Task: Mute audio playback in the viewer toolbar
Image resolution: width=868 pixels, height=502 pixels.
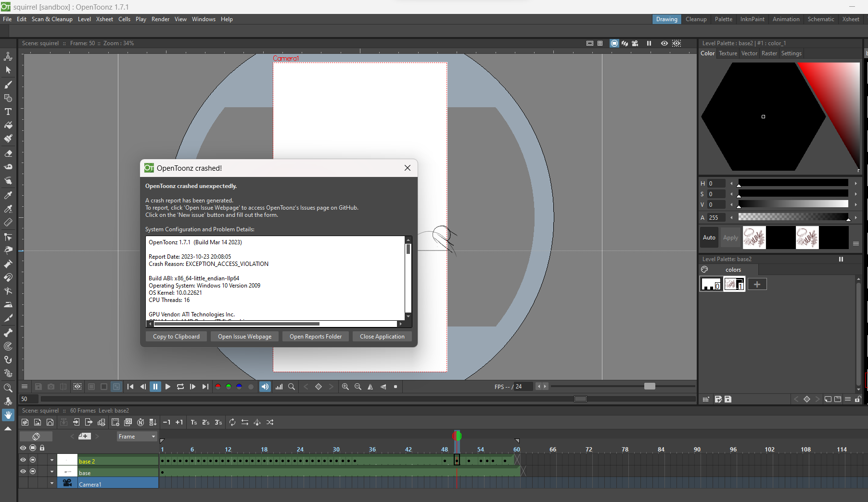Action: [x=265, y=386]
